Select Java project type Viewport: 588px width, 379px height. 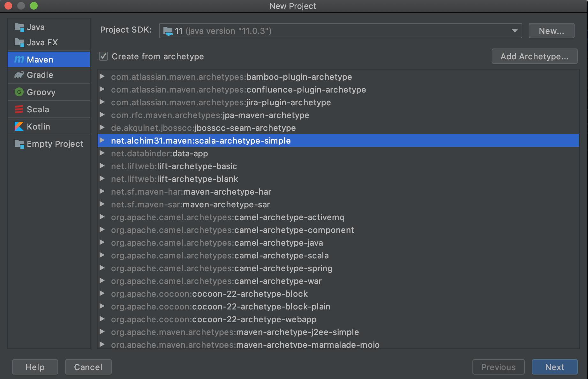[49, 27]
